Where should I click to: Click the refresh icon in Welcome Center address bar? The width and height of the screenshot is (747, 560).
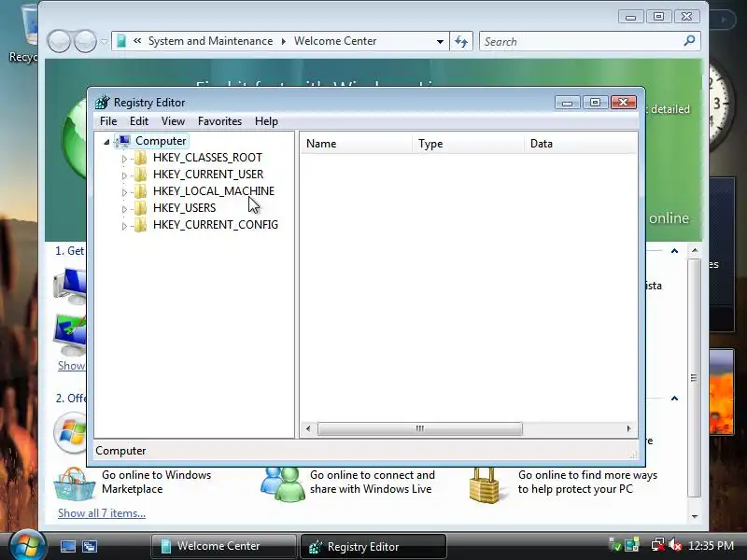point(461,41)
